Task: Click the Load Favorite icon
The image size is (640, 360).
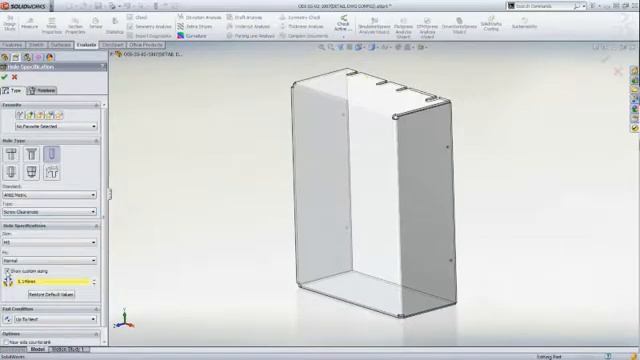Action: coord(59,116)
